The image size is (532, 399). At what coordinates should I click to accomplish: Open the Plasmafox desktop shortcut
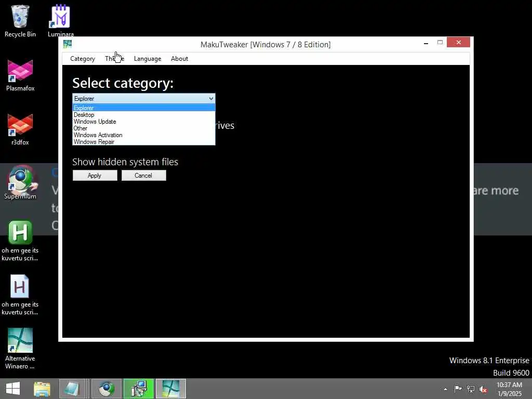pyautogui.click(x=20, y=75)
